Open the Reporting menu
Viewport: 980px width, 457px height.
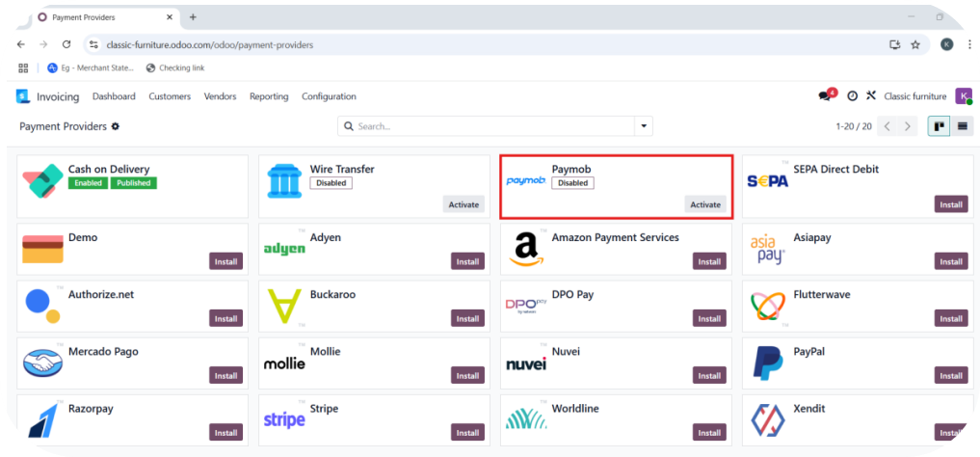[269, 96]
